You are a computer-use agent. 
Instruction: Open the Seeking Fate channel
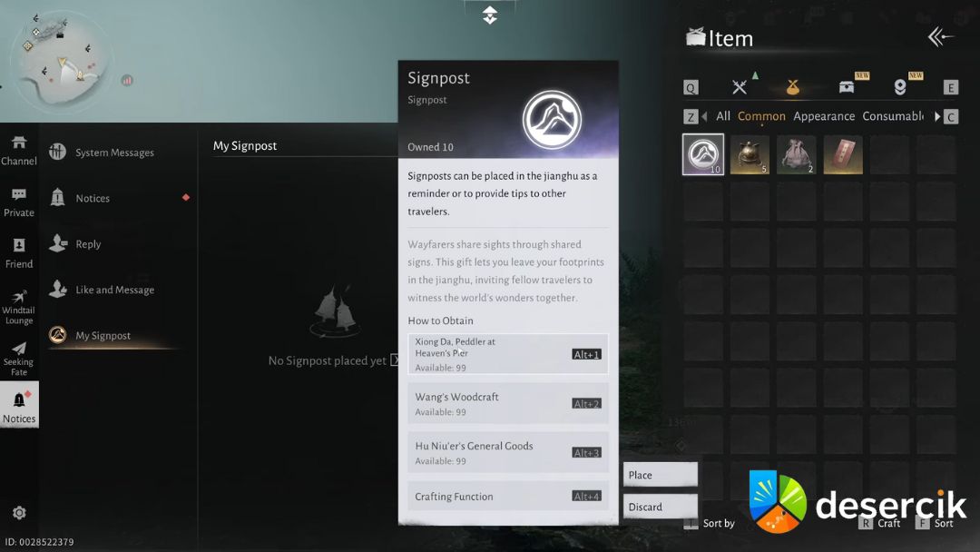point(19,359)
